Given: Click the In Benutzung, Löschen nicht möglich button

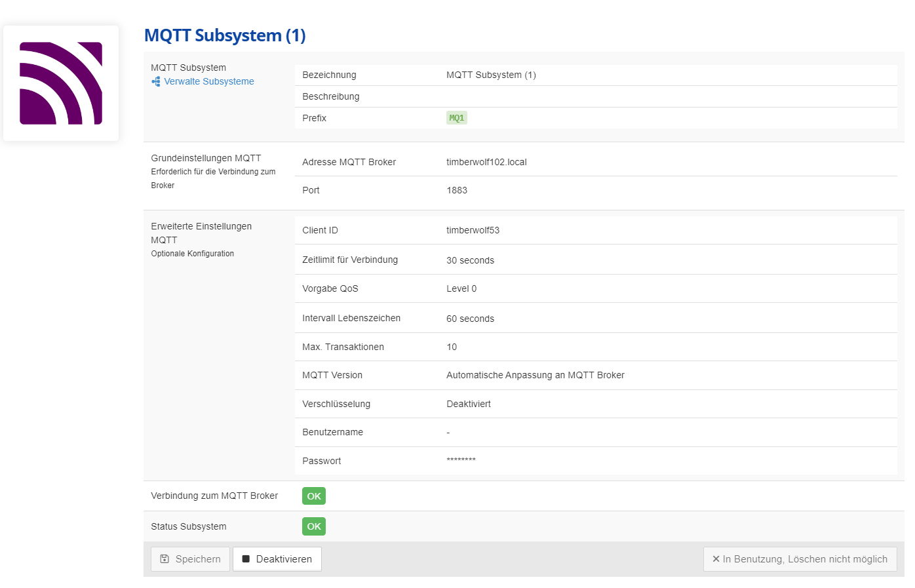Looking at the screenshot, I should [x=800, y=559].
